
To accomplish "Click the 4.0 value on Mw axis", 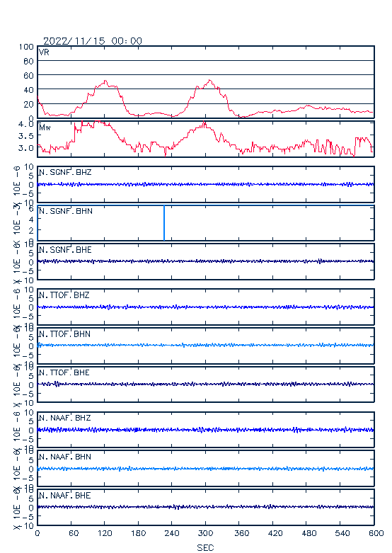I will (26, 124).
